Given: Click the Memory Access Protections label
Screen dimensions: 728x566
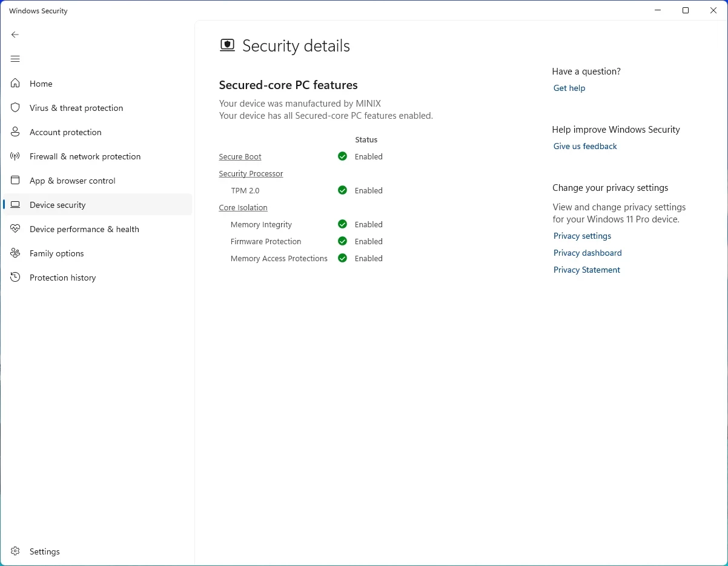Looking at the screenshot, I should pos(279,258).
